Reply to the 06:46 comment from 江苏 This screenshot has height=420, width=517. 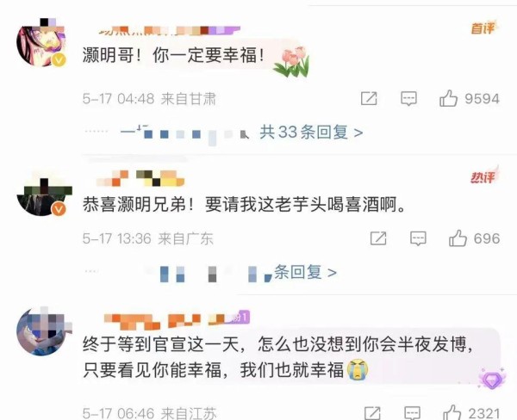[412, 413]
